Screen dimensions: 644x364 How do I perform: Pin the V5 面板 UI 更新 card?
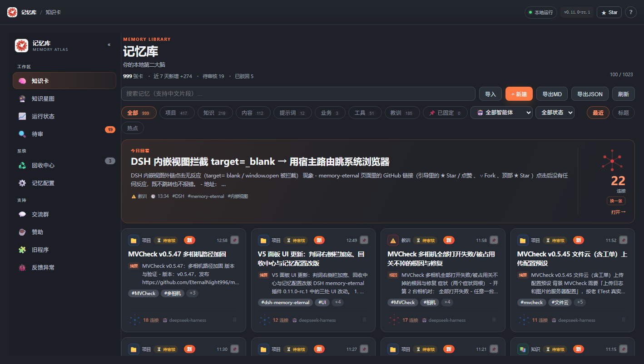coord(364,240)
